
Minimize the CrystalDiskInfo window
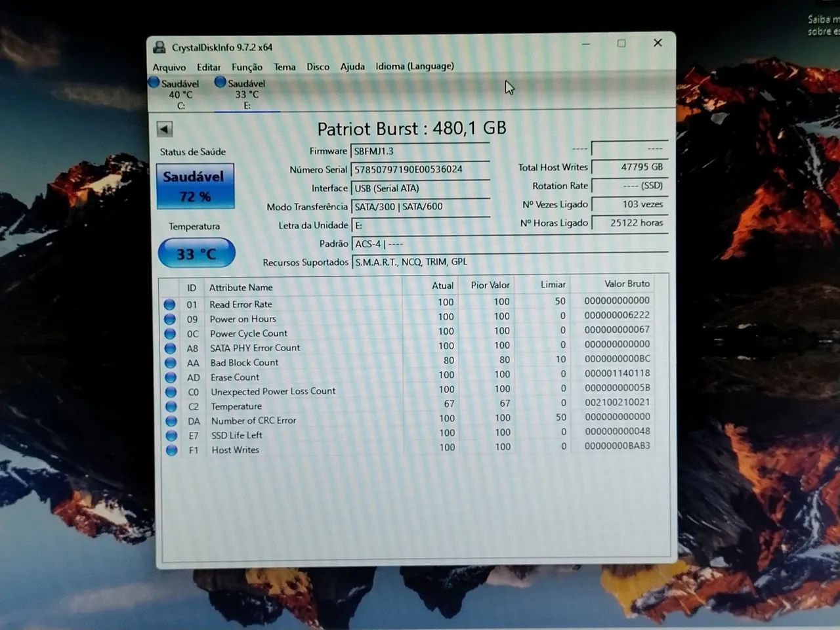pos(586,44)
